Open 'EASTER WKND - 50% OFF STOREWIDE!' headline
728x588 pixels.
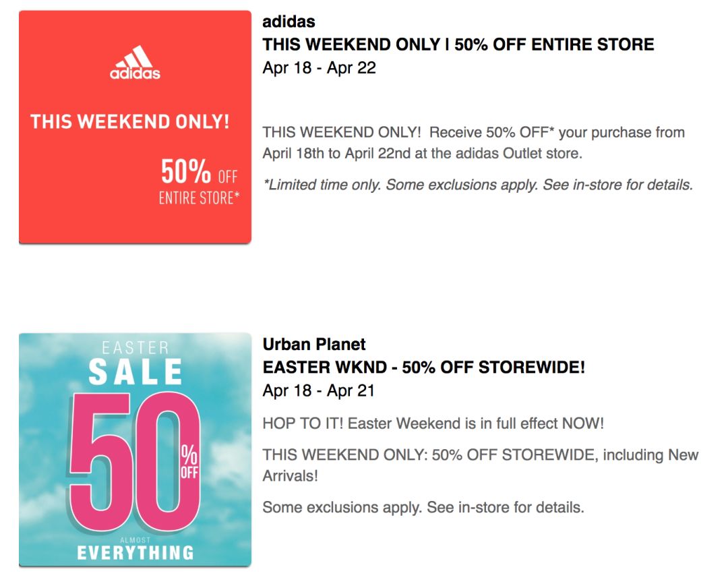pyautogui.click(x=424, y=367)
